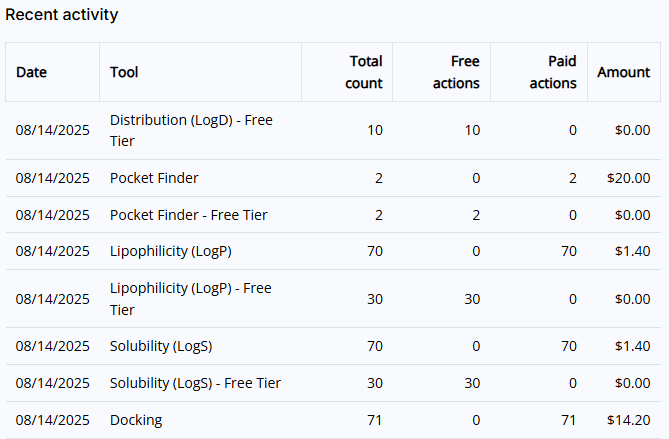Click the "Tool" column header
Screen dimensions: 669x439
point(124,72)
